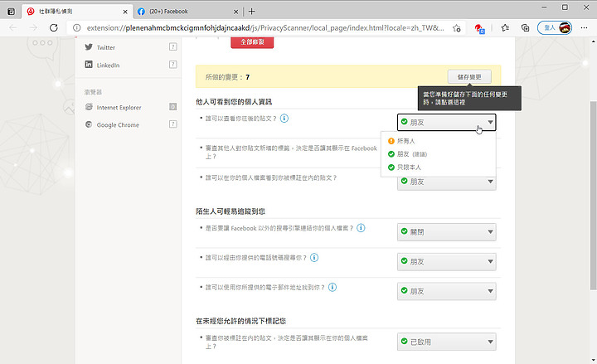The width and height of the screenshot is (597, 364).
Task: Open email address lookup 朋友 dropdown
Action: (x=447, y=291)
